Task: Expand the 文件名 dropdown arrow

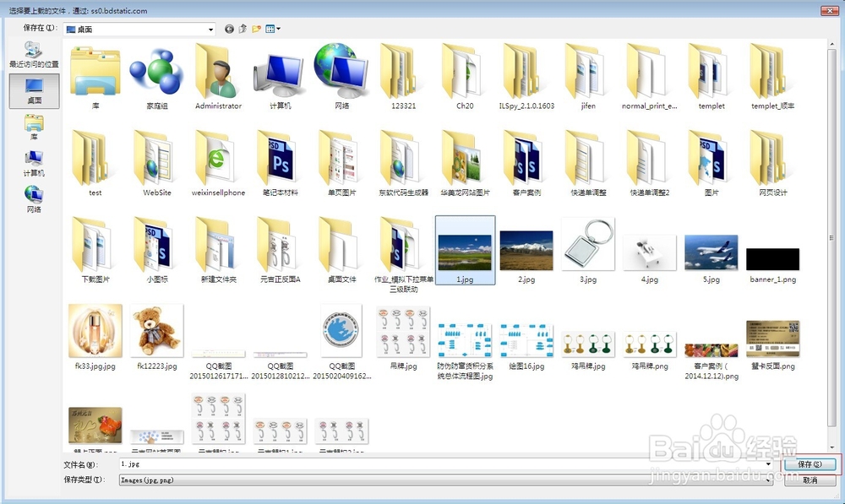Action: point(768,463)
